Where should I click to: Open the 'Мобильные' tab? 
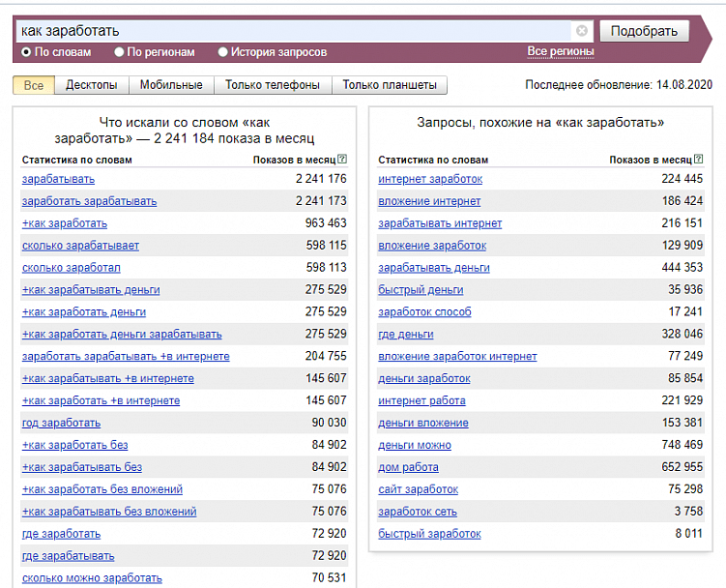[x=171, y=85]
